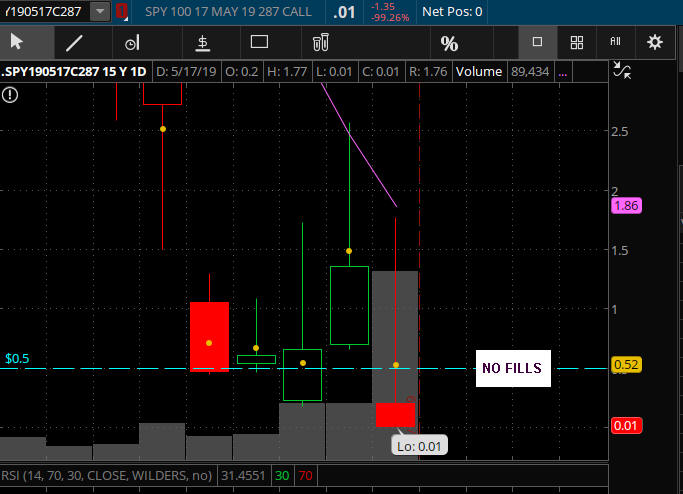
Task: Click the RSI study label
Action: pyautogui.click(x=107, y=476)
